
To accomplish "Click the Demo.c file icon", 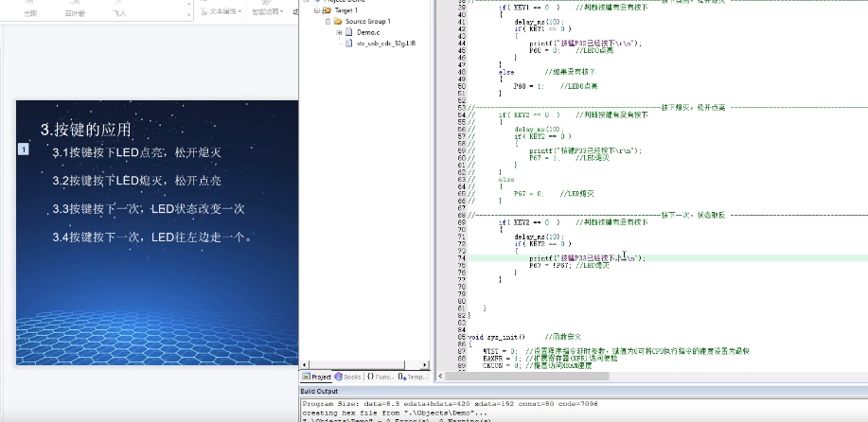I will (348, 32).
